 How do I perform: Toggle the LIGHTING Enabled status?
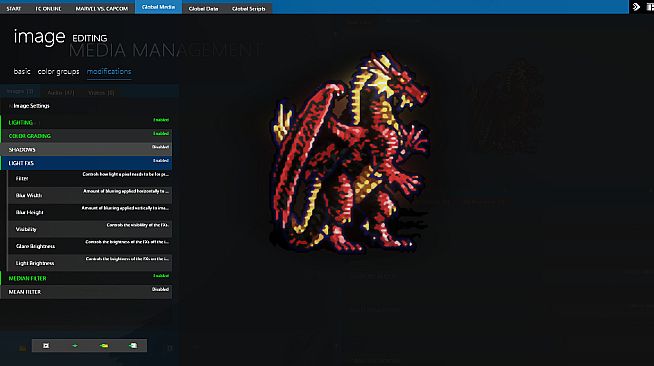point(161,120)
